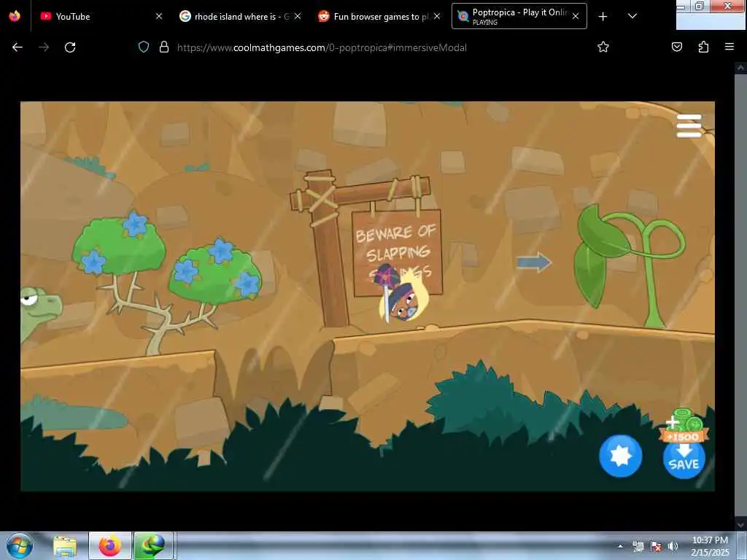747x560 pixels.
Task: Open Windows Explorer from taskbar
Action: pos(65,546)
